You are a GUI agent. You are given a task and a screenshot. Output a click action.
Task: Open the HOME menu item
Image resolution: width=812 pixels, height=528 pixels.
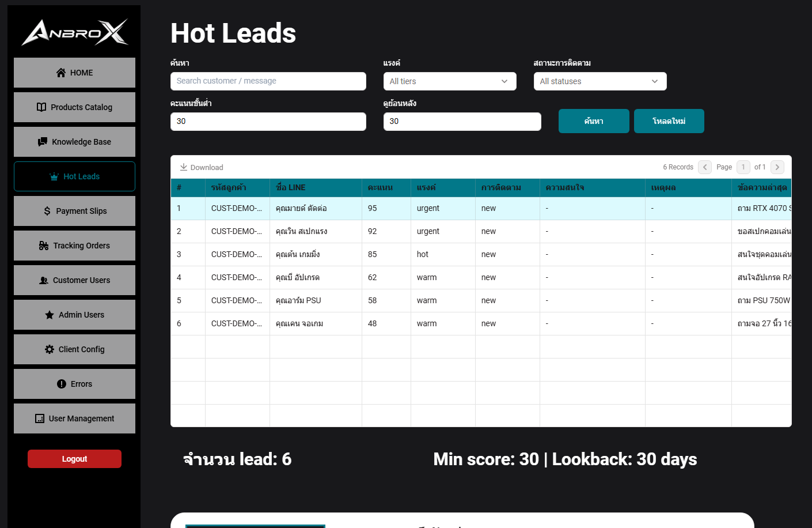click(74, 73)
